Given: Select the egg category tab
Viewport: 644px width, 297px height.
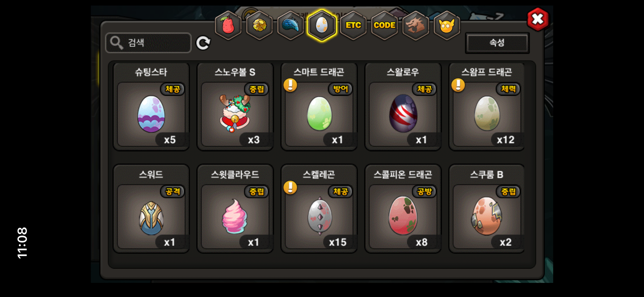Looking at the screenshot, I should [322, 25].
